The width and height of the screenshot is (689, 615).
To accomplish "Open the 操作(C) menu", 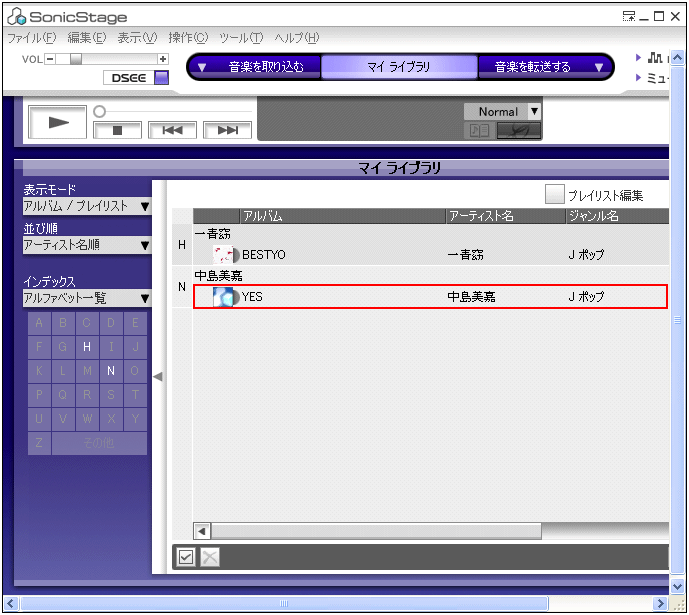I will coord(188,38).
